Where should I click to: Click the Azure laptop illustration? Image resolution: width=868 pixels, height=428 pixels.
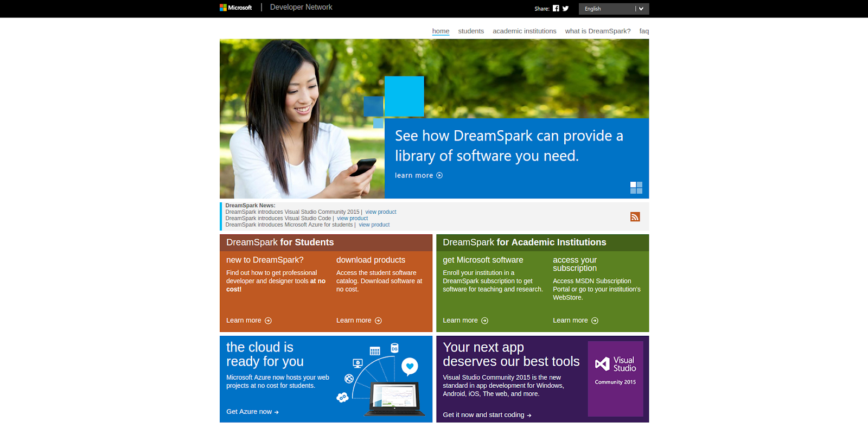[x=380, y=379]
